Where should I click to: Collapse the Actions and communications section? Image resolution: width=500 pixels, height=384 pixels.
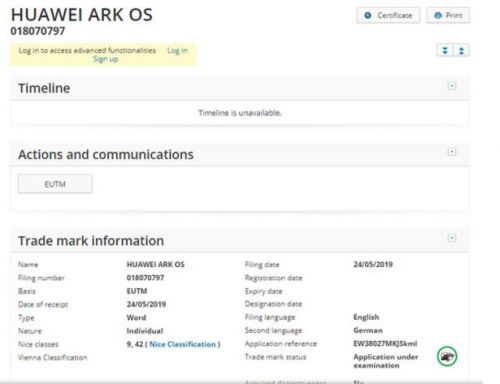[452, 152]
